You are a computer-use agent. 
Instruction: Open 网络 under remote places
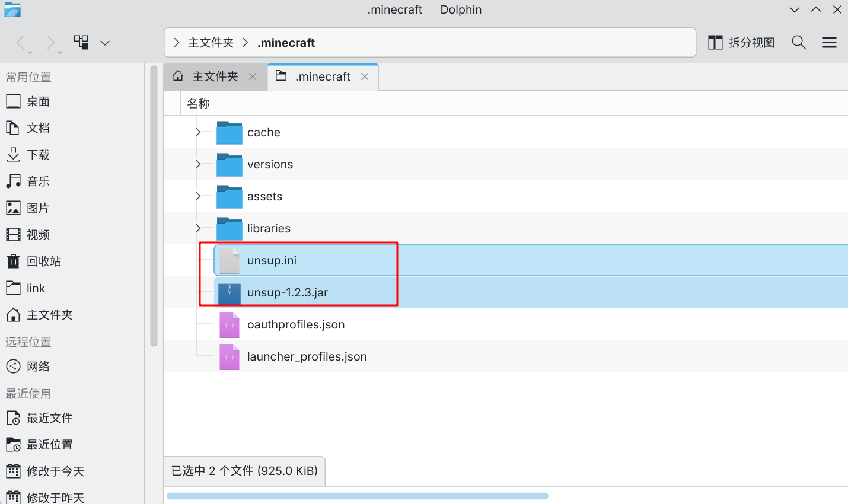28,366
